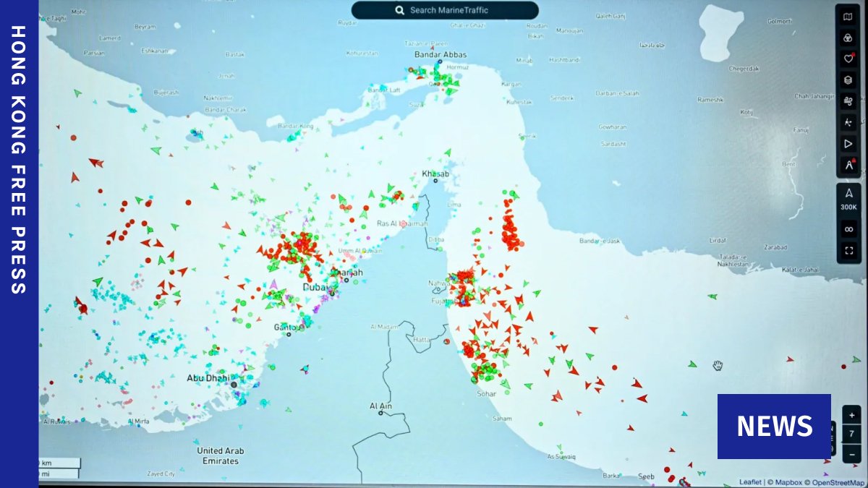
Task: Open the OpenStreetMap attribution link
Action: tap(835, 482)
